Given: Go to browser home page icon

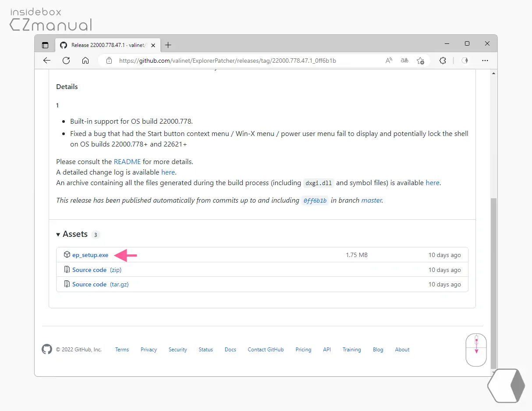Looking at the screenshot, I should (85, 61).
